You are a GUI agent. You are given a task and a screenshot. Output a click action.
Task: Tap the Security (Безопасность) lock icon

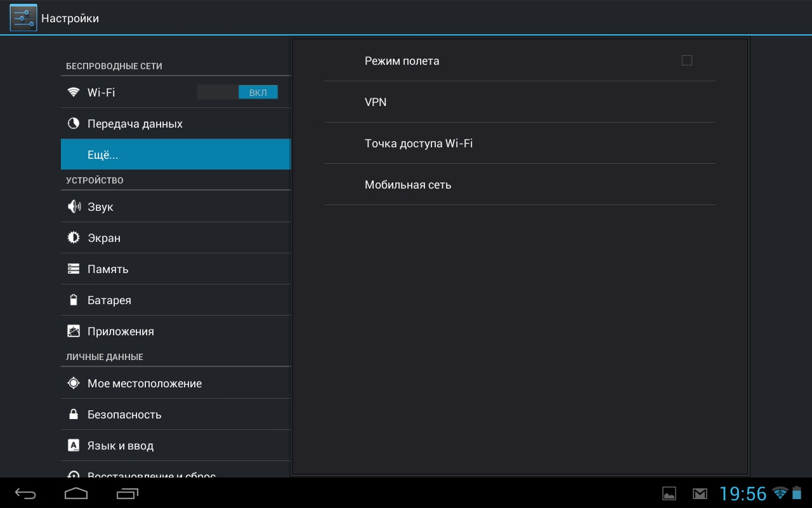tap(74, 415)
